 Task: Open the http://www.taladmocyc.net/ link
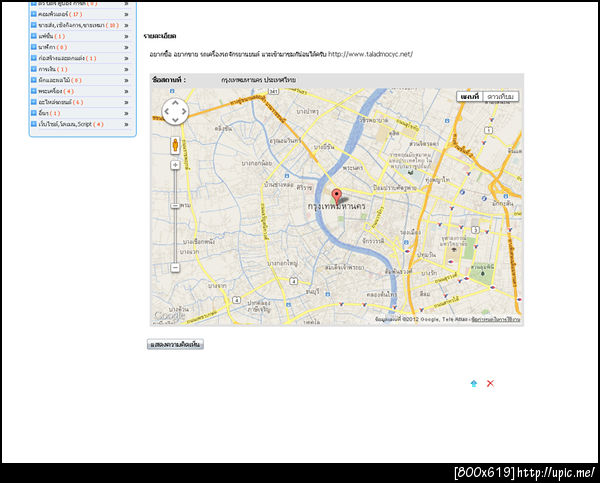(x=370, y=54)
